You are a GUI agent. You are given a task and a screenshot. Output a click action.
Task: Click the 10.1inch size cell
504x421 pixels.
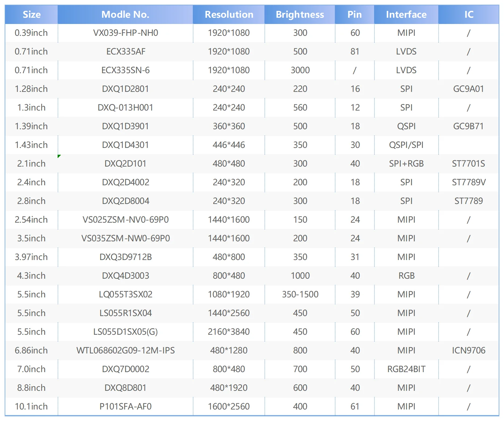tap(31, 407)
